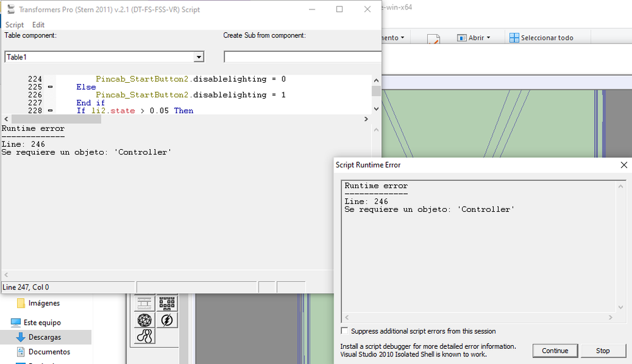Select the lightning bolt flasher tool
Image resolution: width=632 pixels, height=364 pixels.
(x=167, y=320)
